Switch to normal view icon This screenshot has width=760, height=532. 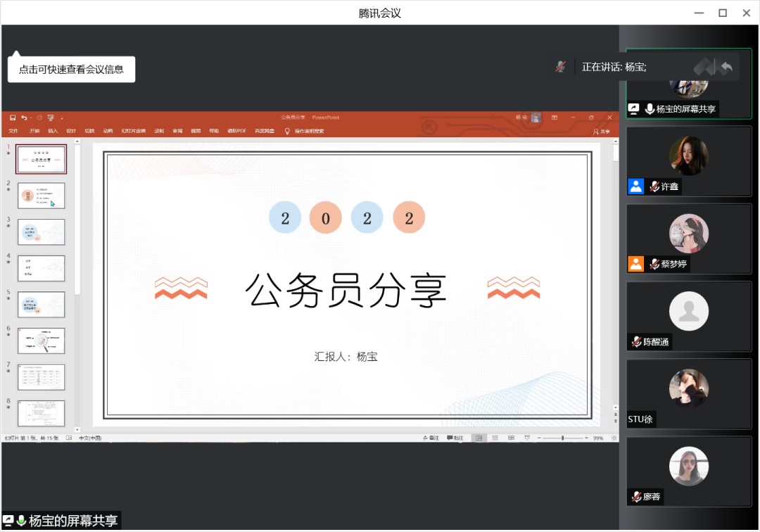click(479, 438)
